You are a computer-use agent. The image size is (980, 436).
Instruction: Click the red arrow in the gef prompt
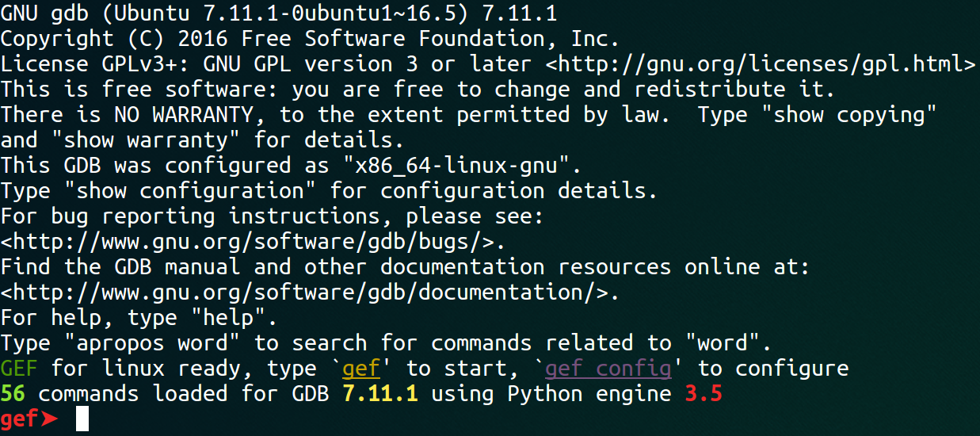51,419
